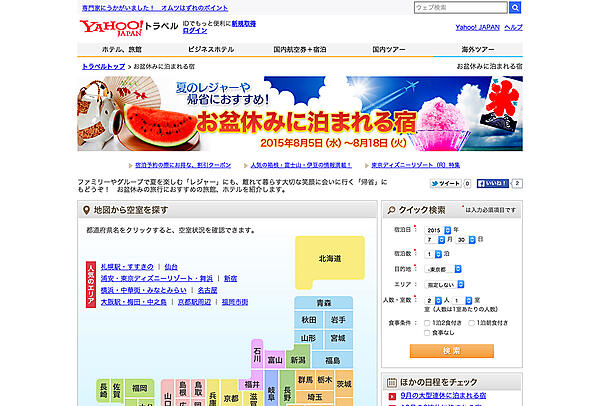The image size is (600, 406).
Task: Open the ホテル、旅館 navigation tab
Action: 121,48
